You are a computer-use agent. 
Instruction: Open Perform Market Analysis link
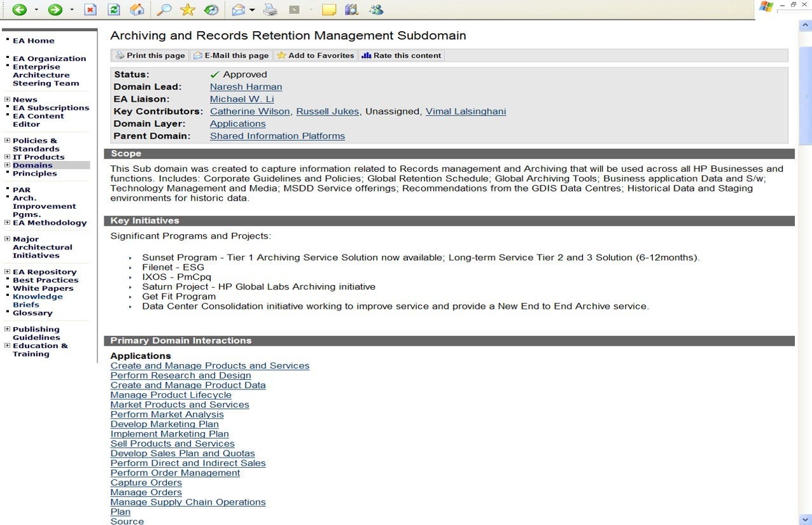click(x=167, y=414)
